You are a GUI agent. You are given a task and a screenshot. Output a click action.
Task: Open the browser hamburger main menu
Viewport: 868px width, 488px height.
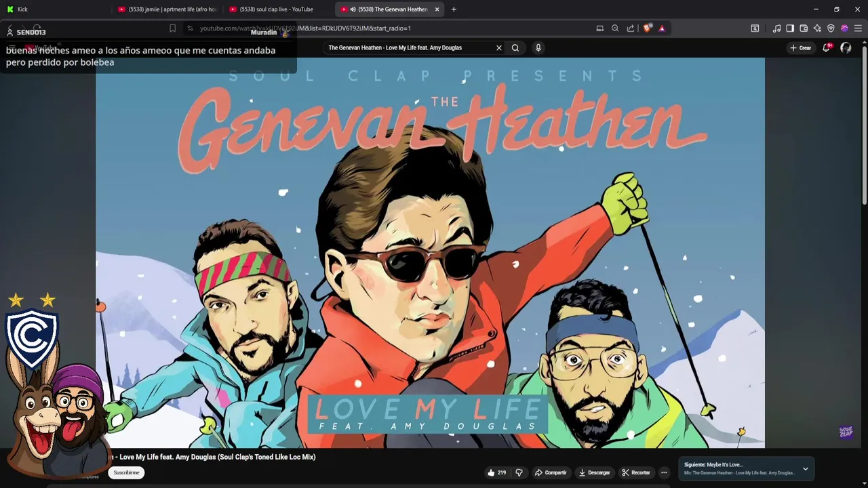(858, 28)
